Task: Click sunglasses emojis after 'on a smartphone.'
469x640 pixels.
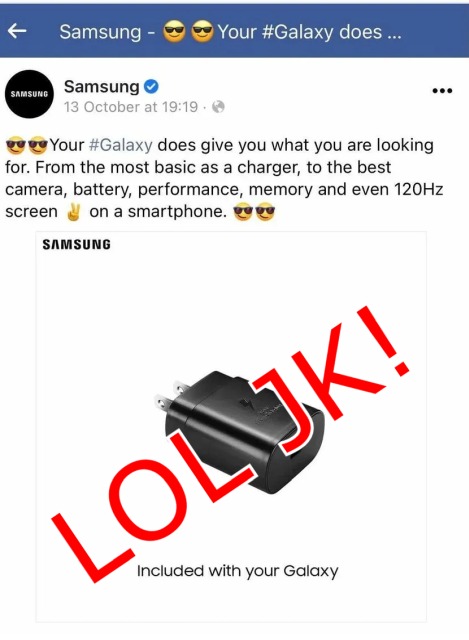Action: (254, 212)
